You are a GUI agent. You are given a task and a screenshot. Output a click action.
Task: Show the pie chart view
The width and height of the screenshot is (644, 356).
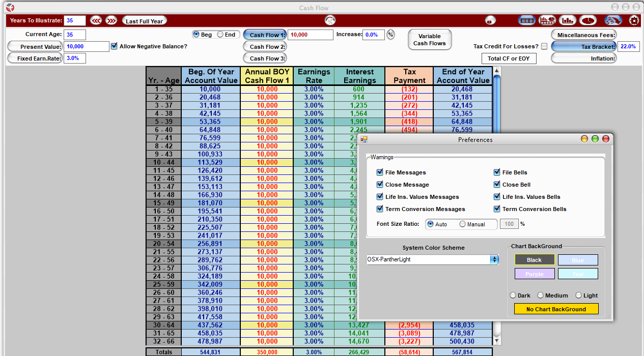click(588, 20)
